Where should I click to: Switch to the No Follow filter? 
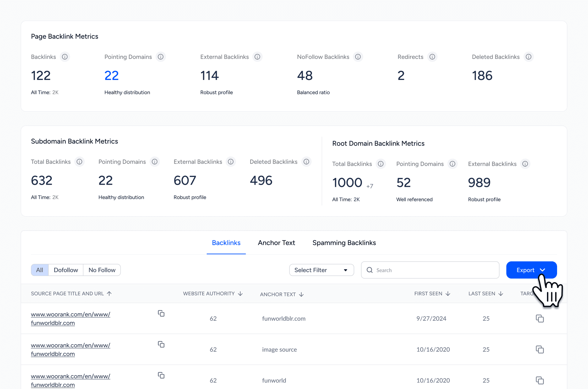coord(102,270)
